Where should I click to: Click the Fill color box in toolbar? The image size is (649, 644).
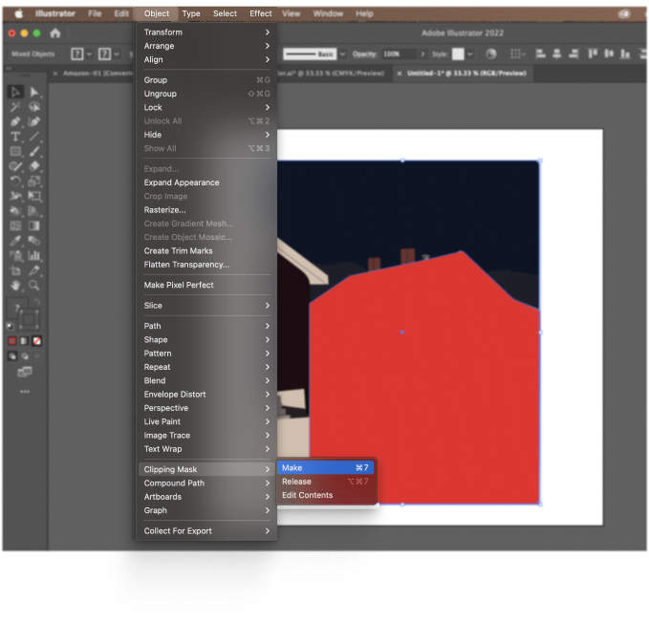pos(16,309)
